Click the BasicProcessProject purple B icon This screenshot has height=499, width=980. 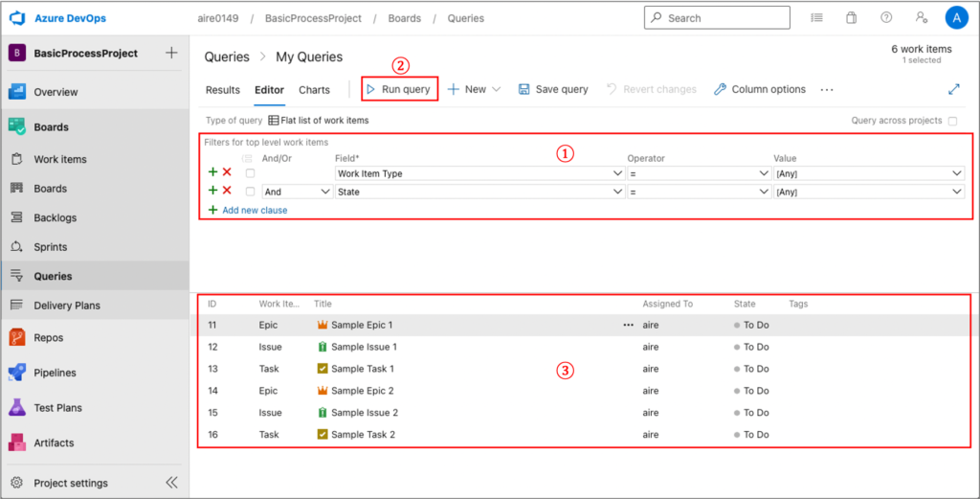tap(17, 53)
